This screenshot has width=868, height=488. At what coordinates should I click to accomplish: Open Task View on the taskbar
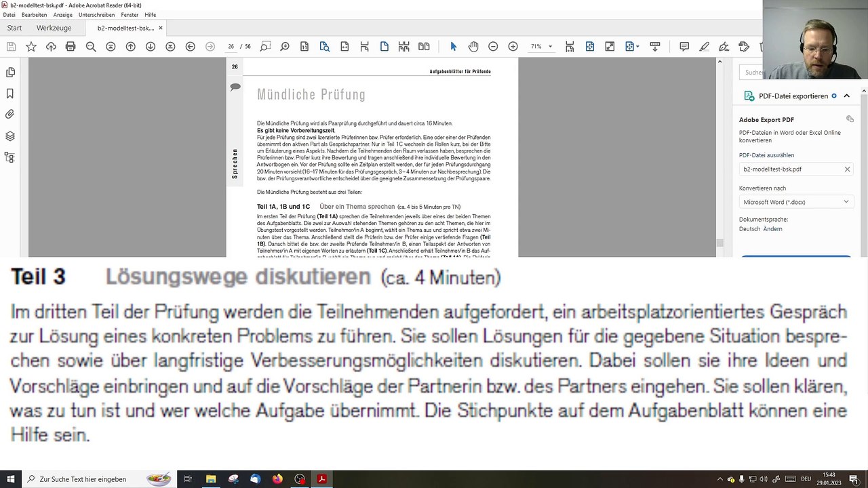[x=188, y=479]
